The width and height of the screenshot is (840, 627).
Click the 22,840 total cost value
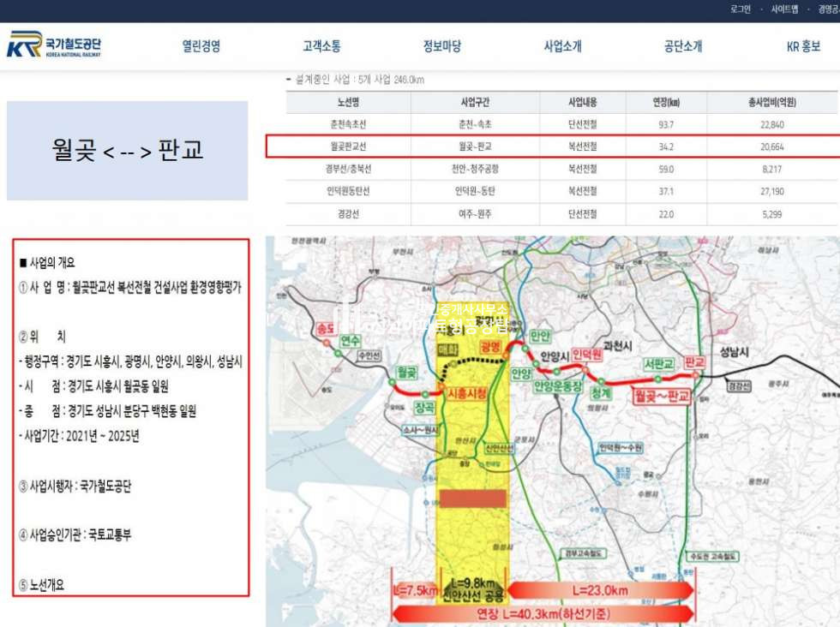[x=772, y=125]
